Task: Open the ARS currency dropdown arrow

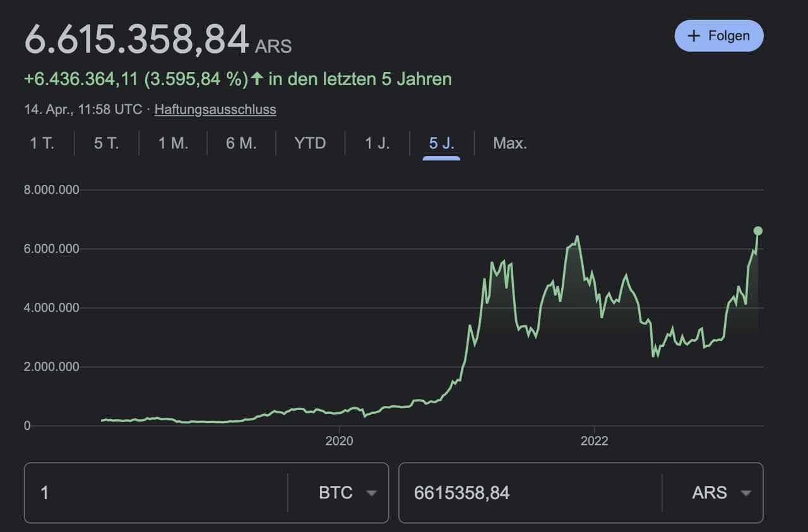Action: tap(746, 493)
